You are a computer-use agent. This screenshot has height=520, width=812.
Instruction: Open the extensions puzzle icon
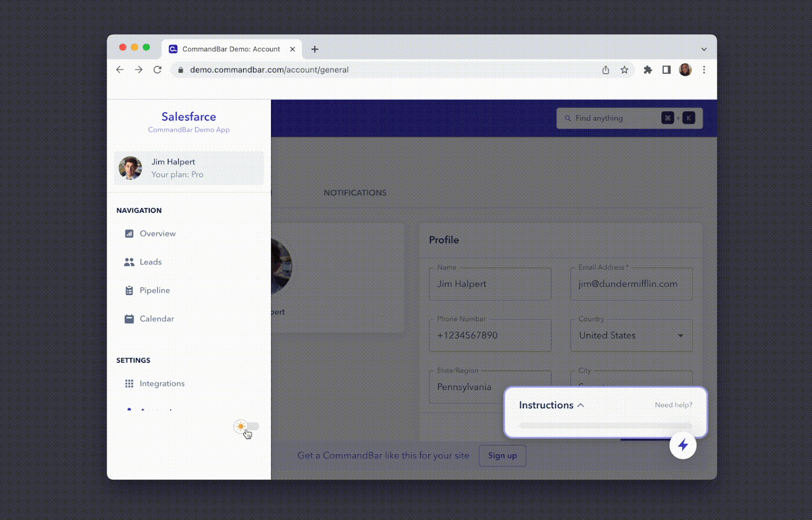[x=648, y=70]
